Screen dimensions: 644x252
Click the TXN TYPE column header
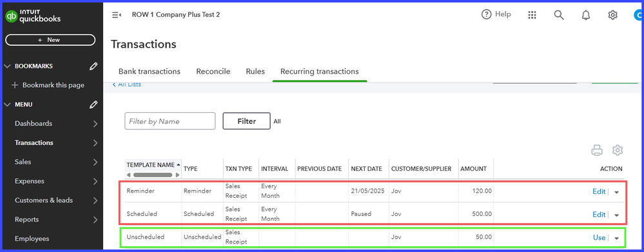coord(239,169)
